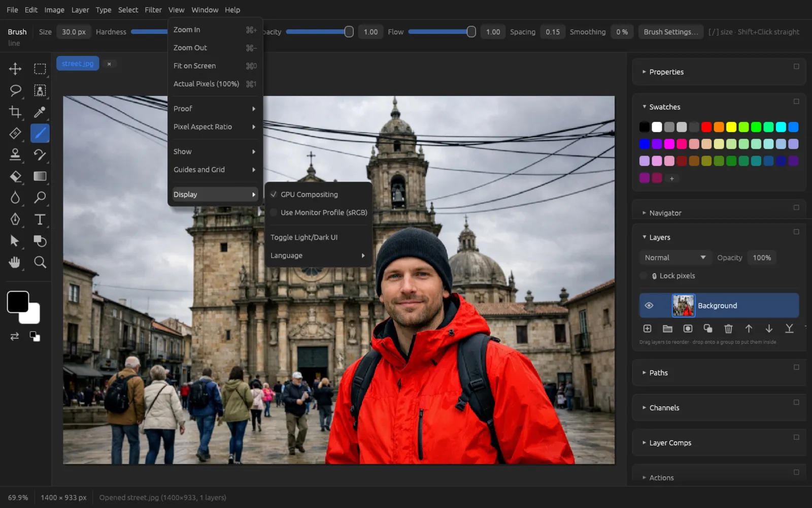Screen dimensions: 812x508
Task: Select the Move tool
Action: coord(15,69)
